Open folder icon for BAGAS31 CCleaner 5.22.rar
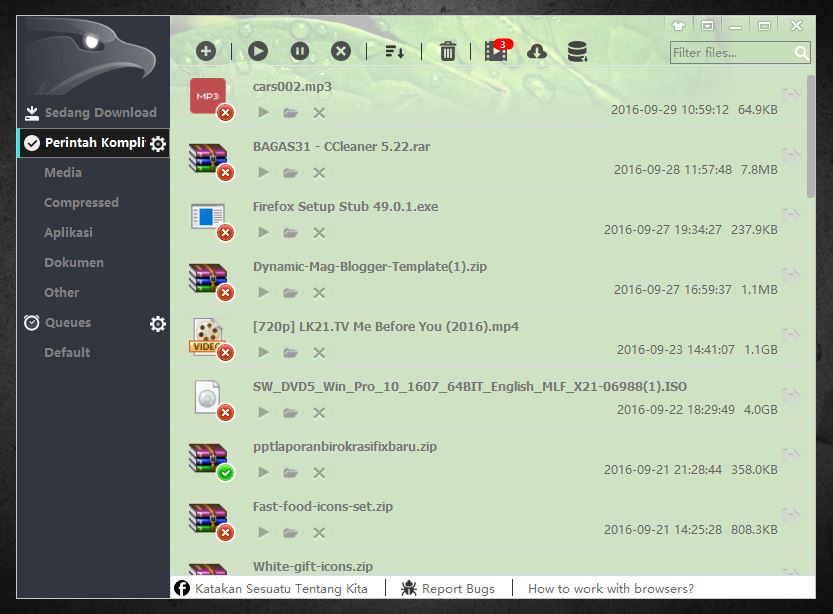The image size is (833, 614). (290, 173)
